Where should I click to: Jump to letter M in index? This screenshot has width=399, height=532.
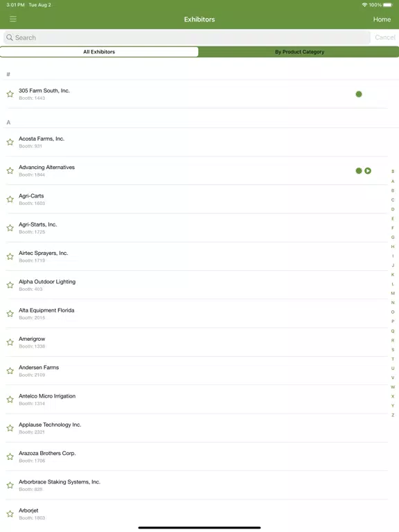click(393, 293)
